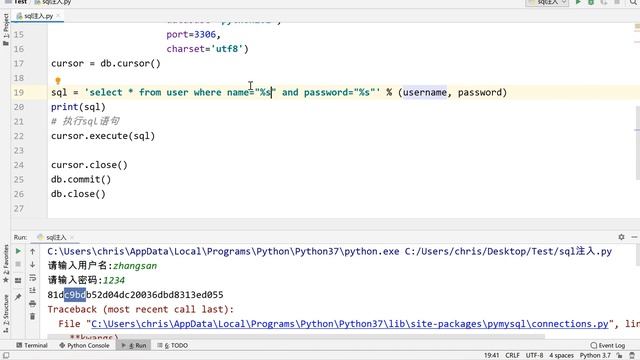Click the charset='utf8' argument on line 16
This screenshot has width=640, height=360.
pyautogui.click(x=205, y=49)
